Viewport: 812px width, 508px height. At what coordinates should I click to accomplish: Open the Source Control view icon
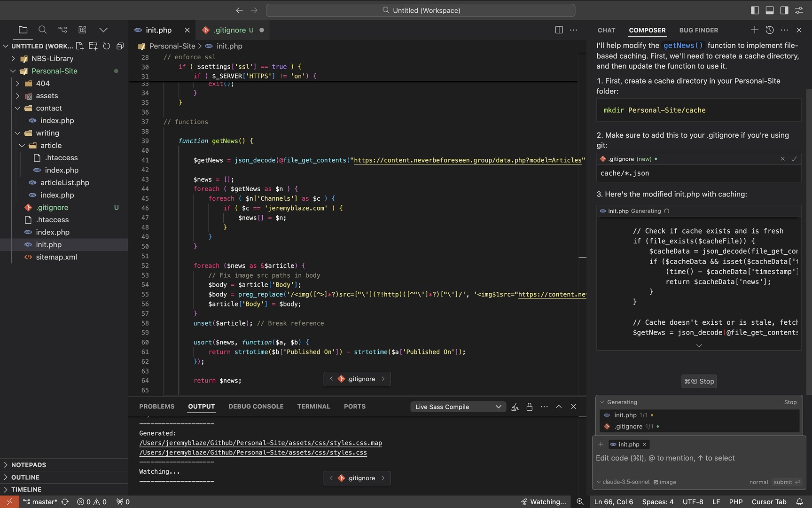pos(62,30)
